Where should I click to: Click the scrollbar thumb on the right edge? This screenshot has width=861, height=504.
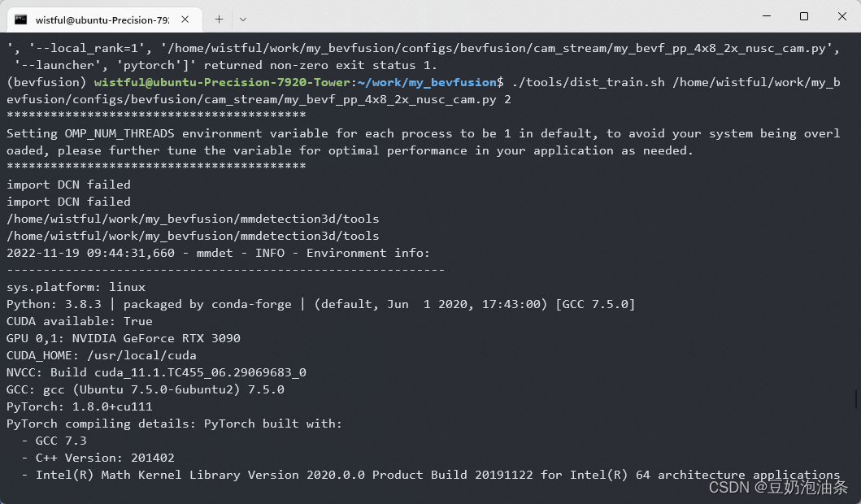point(856,398)
